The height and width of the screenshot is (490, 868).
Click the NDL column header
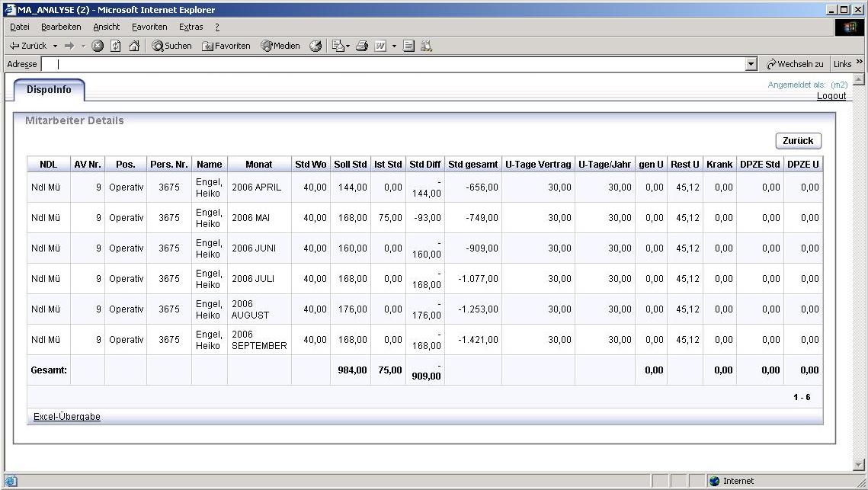click(x=49, y=165)
